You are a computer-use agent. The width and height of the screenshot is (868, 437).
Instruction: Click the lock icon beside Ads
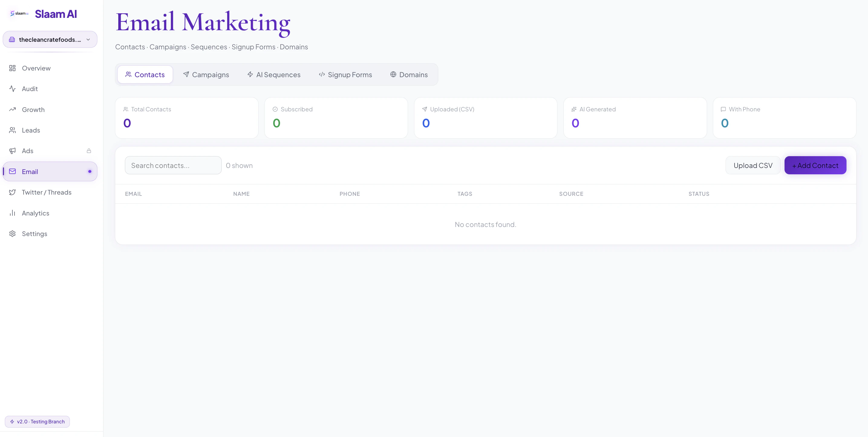coord(89,151)
